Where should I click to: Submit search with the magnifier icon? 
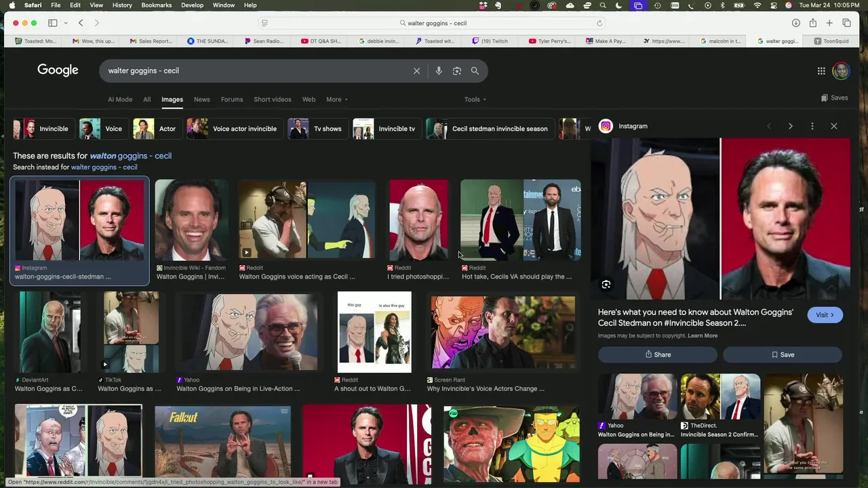click(475, 70)
